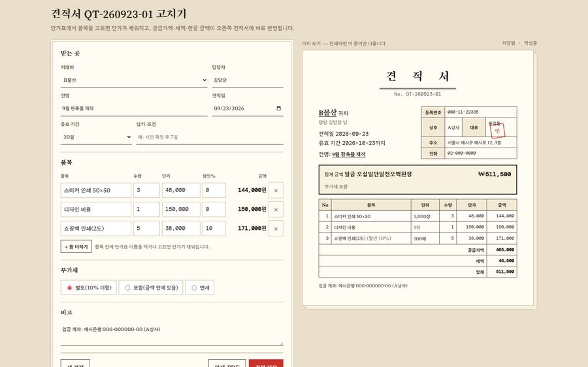Edit item name 쇼핑백 인쇄(2도)
This screenshot has width=588, height=367.
[95, 229]
